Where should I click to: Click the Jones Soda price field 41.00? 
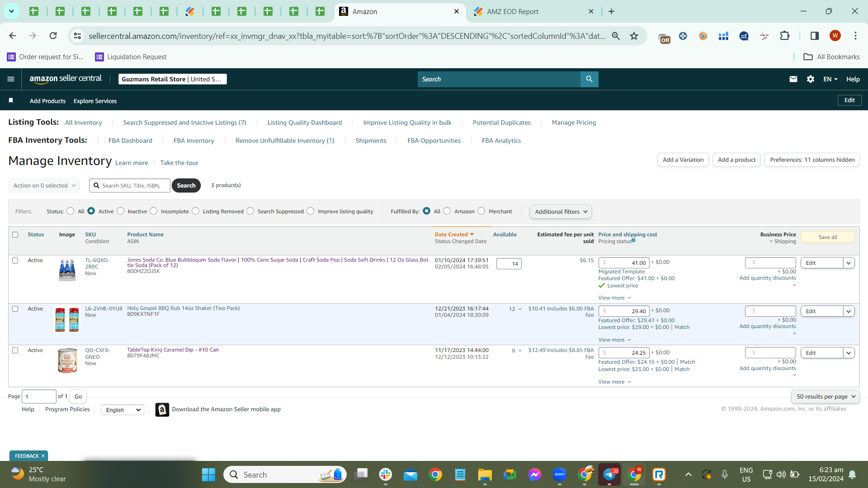(x=624, y=263)
